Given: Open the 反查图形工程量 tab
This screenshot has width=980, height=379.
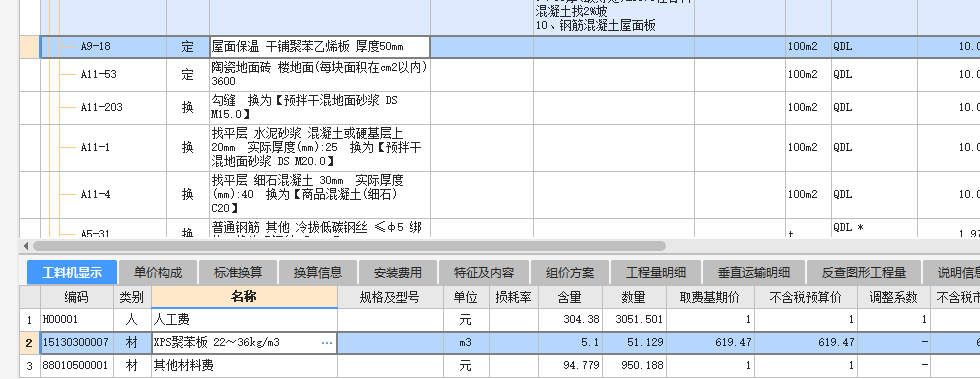Looking at the screenshot, I should [x=864, y=273].
